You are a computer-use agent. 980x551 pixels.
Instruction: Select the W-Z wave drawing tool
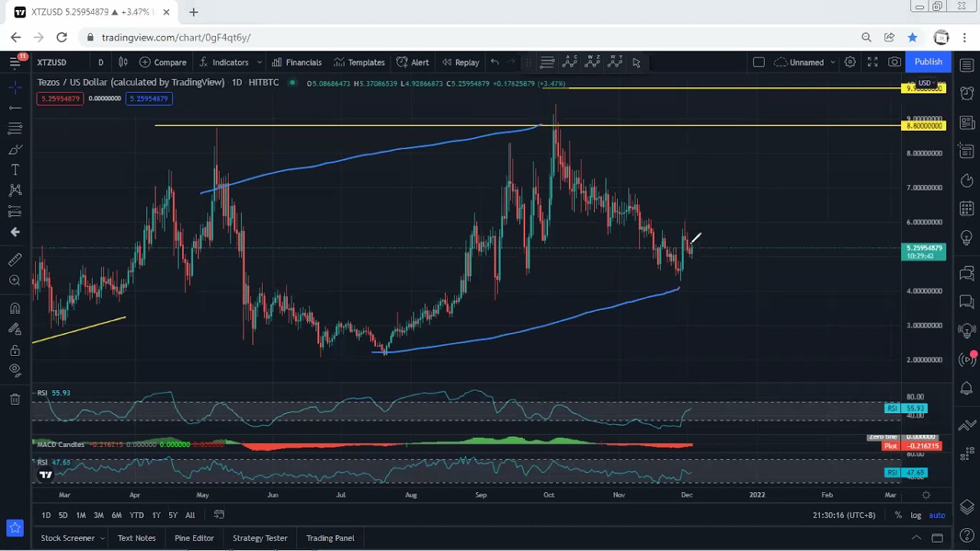(593, 62)
